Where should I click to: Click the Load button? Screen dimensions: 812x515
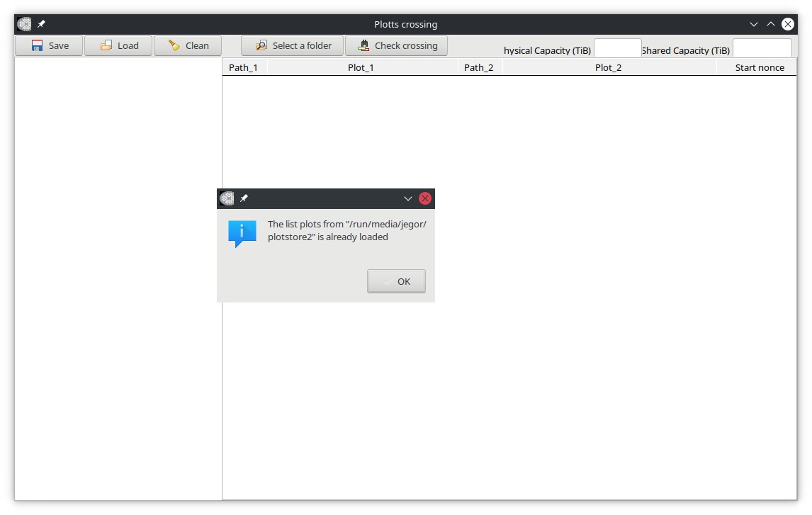pos(118,45)
